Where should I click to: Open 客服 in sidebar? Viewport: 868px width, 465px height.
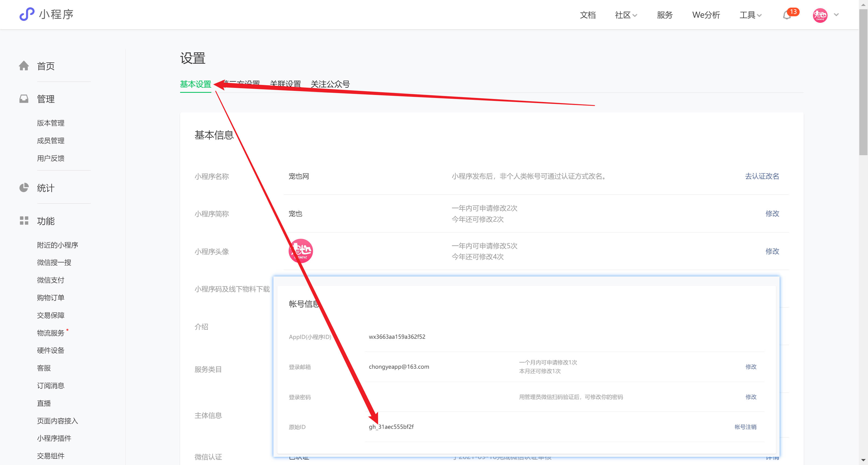point(44,368)
